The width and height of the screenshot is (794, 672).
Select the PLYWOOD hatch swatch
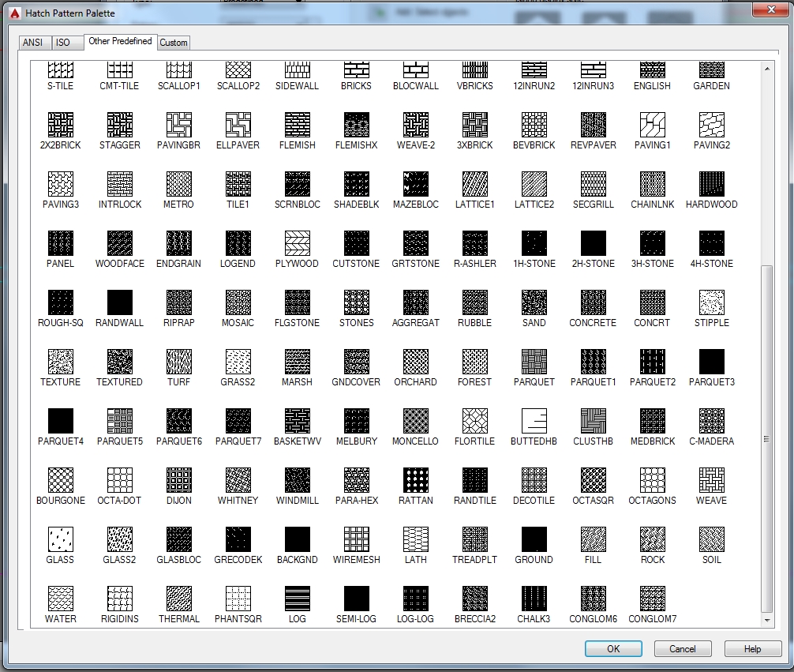click(x=298, y=243)
